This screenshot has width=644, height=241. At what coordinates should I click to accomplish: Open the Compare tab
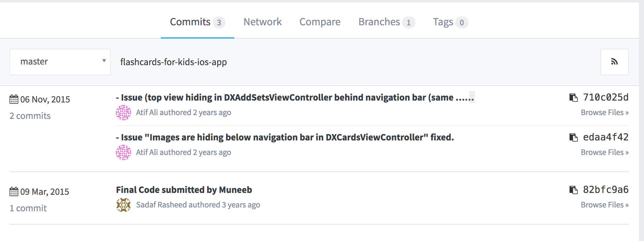click(x=320, y=22)
